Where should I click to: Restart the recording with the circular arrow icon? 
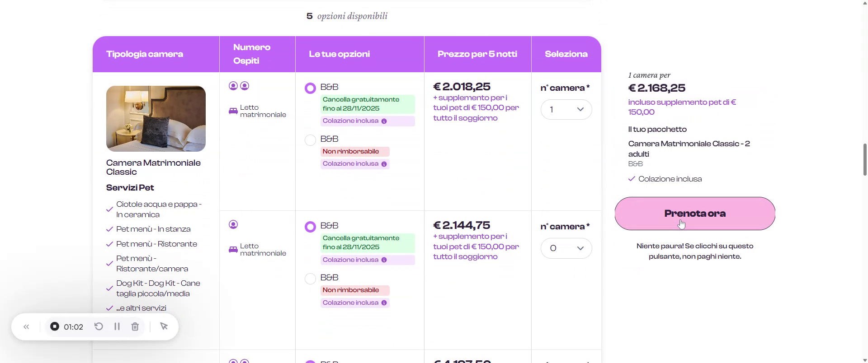click(x=99, y=326)
